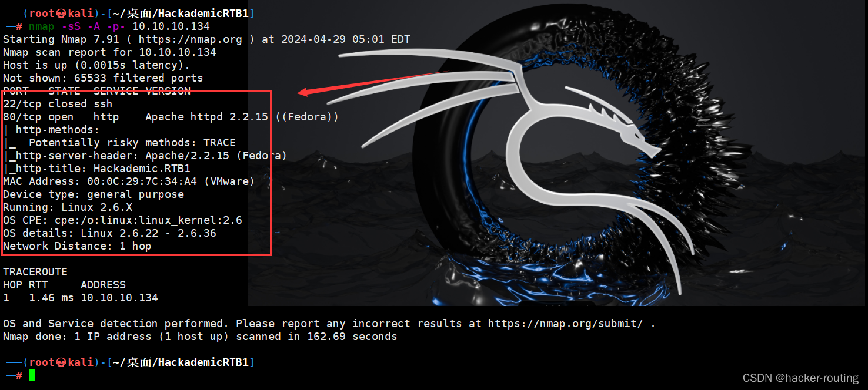Select 'Nmap scan report for 10.10.10.134' line
This screenshot has height=390, width=868.
109,52
